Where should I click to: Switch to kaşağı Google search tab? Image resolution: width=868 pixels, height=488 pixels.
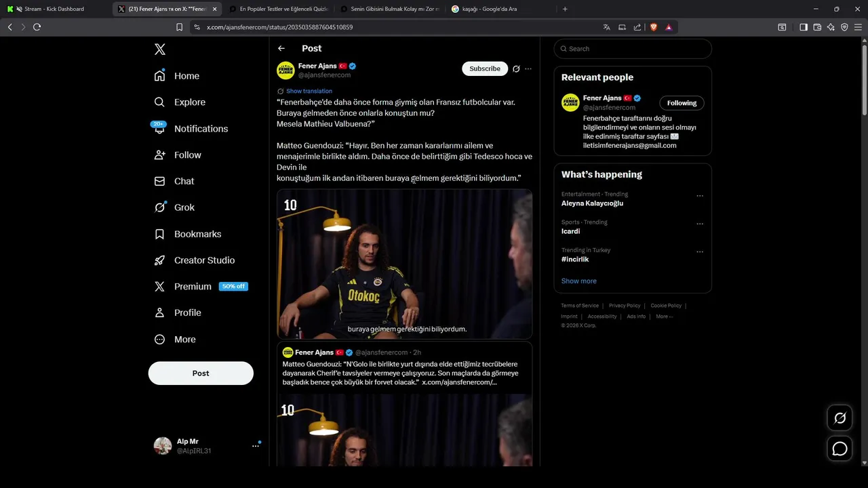(501, 9)
